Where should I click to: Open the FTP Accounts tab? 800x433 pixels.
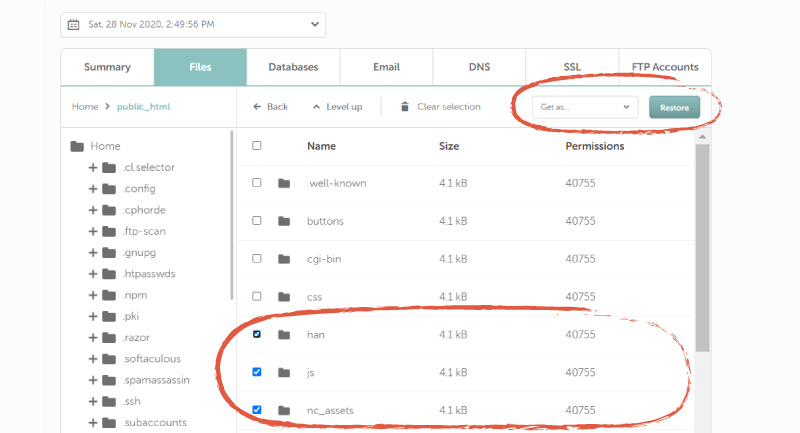pos(665,67)
